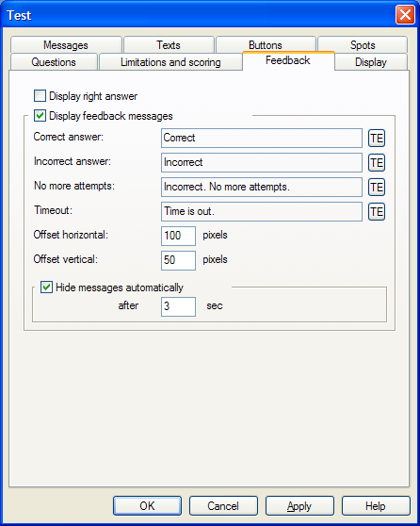Open text editor for Incorrect answer message
Screen dimensions: 420x526
tap(377, 163)
